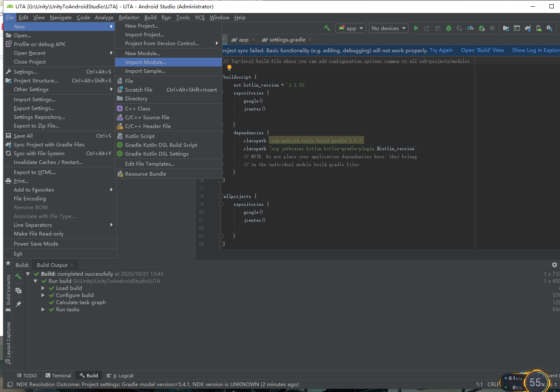Choose C++ Class menu entry
560x392 pixels.
click(168, 109)
